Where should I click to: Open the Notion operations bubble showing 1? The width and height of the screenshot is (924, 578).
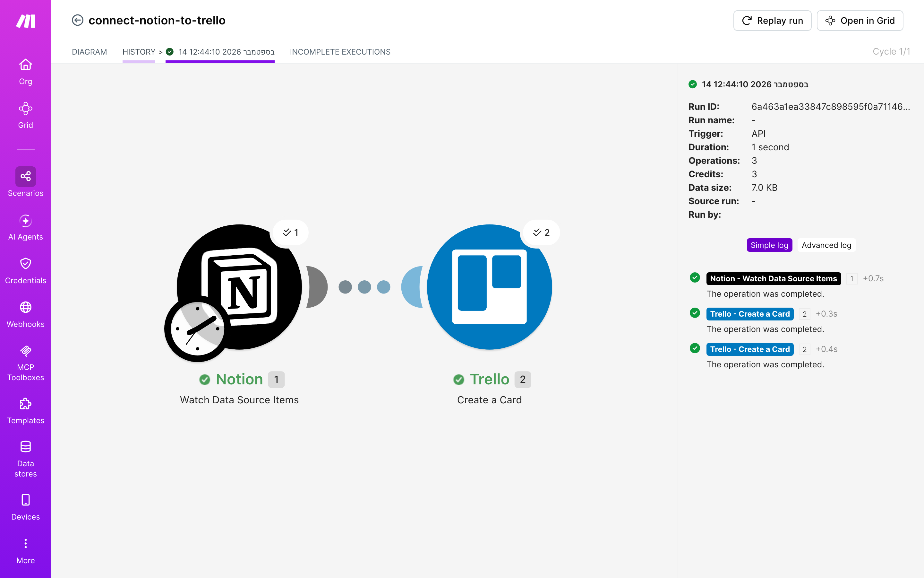pyautogui.click(x=290, y=232)
